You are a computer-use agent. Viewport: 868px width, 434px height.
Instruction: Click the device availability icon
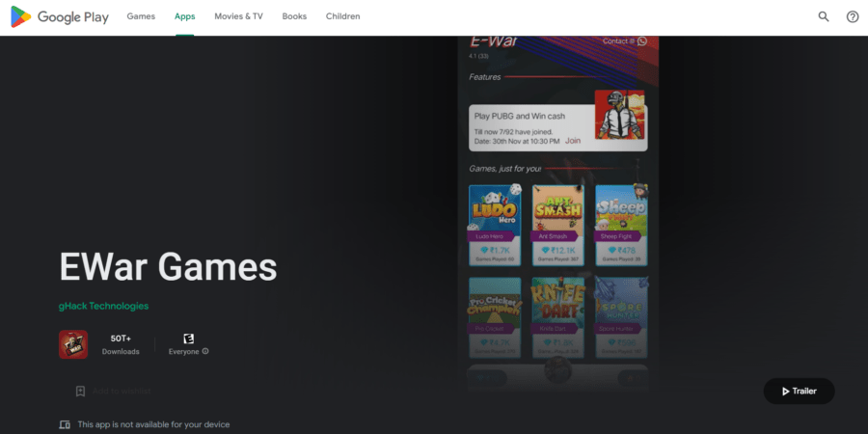65,424
